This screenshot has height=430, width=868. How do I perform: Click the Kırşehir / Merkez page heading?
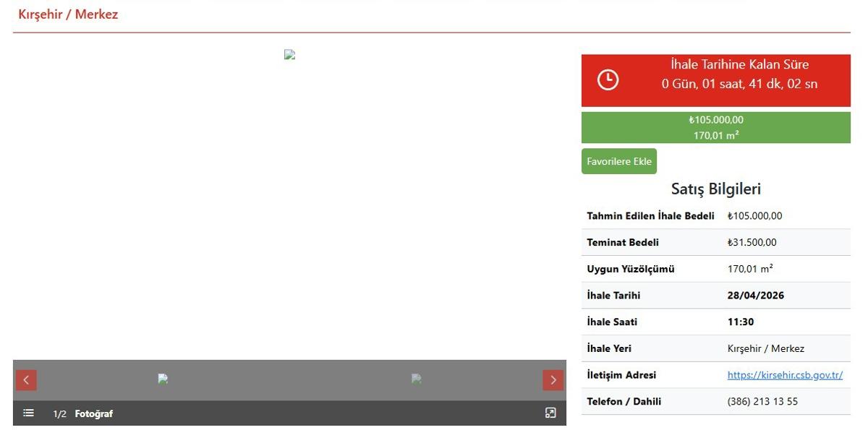pos(68,14)
